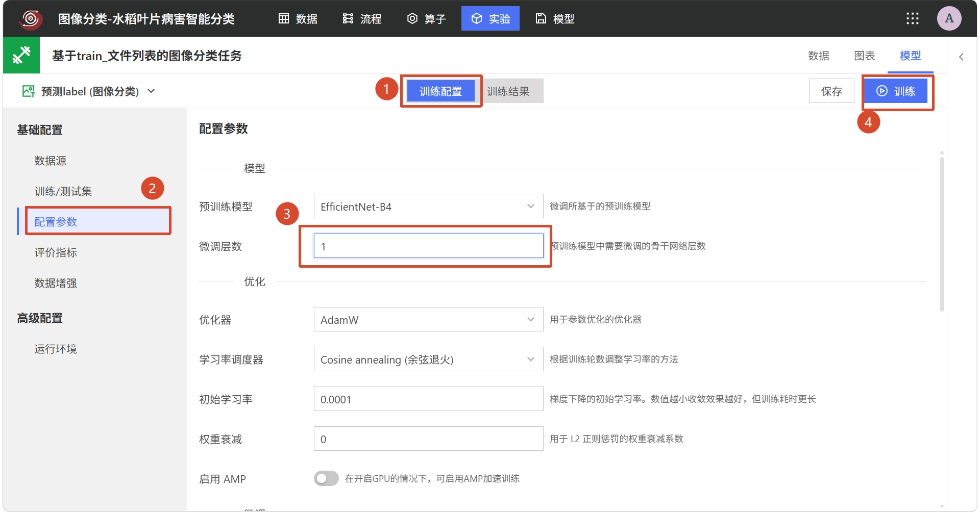
Task: Open the 算子 top navigation tab
Action: point(427,19)
